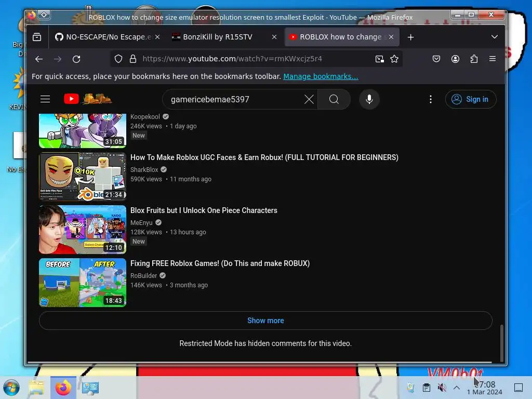
Task: Open Firefox application menu (hamburger)
Action: pos(493,59)
